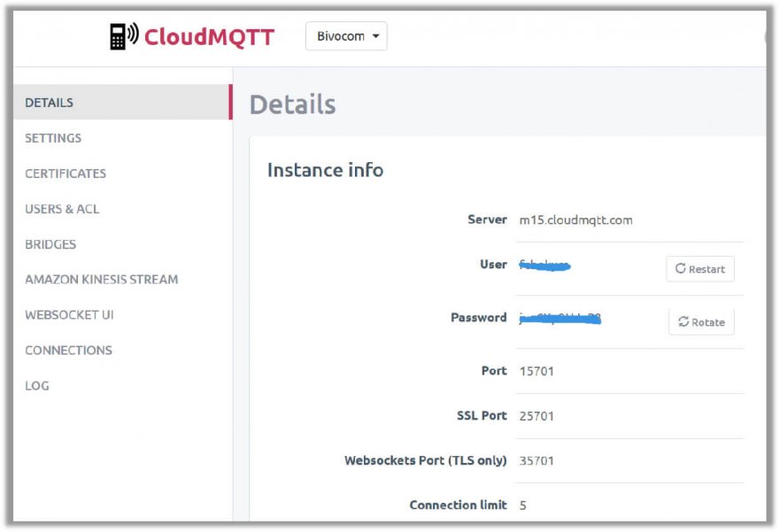779x532 pixels.
Task: Click the Server field label
Action: [488, 220]
